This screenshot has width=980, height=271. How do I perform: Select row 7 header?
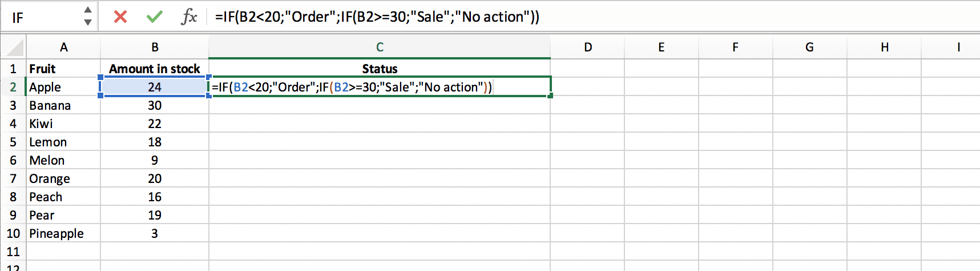[13, 178]
